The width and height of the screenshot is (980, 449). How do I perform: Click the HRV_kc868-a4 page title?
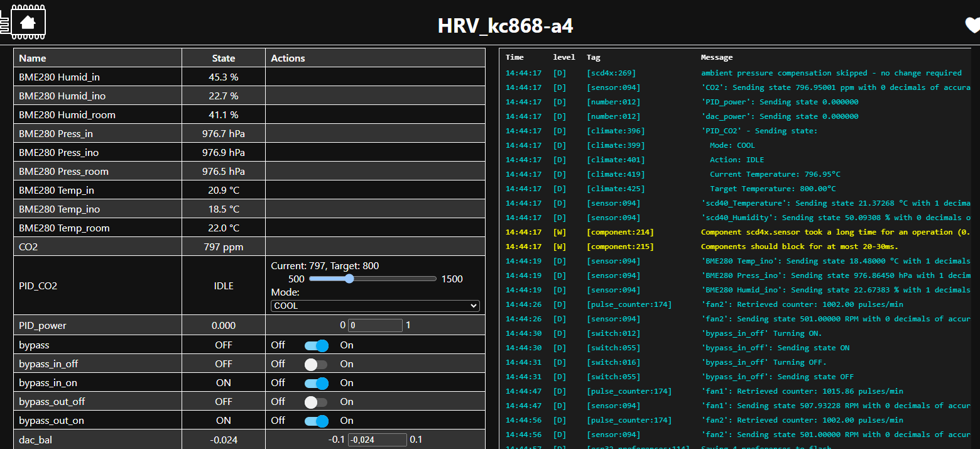point(506,26)
